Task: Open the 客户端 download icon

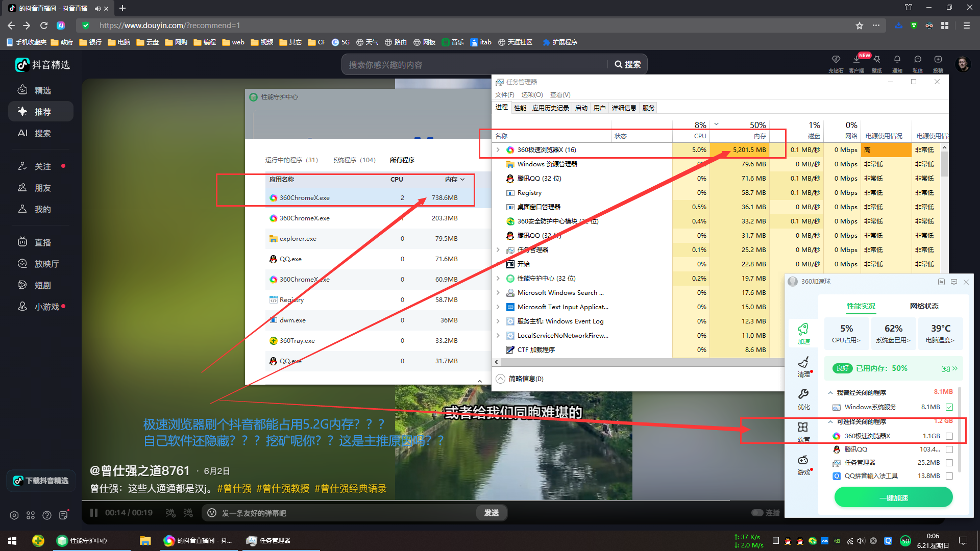Action: 856,60
